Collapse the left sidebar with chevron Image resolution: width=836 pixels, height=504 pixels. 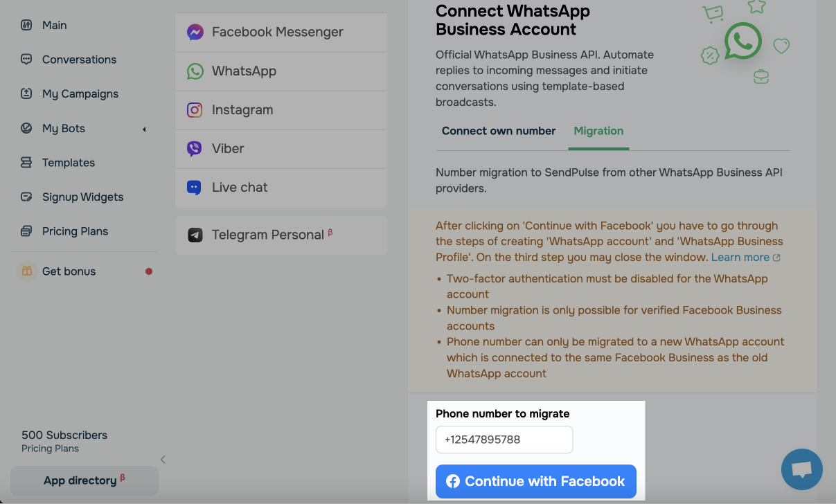163,459
